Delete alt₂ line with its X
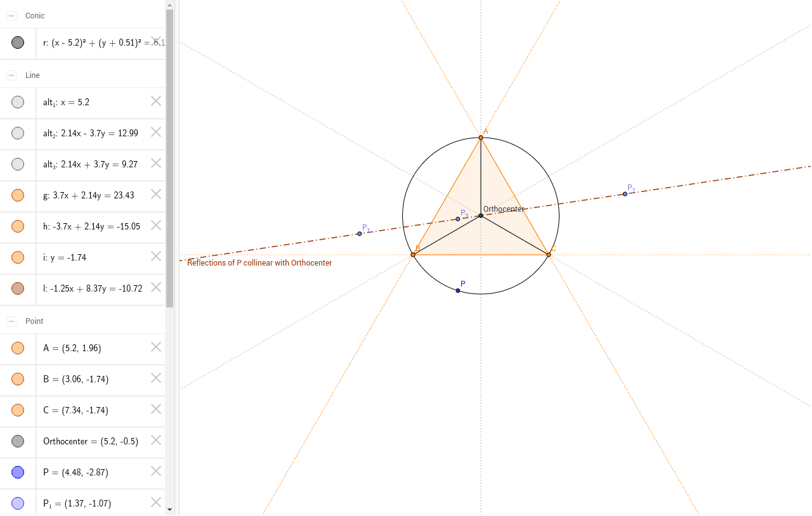Image resolution: width=812 pixels, height=516 pixels. click(156, 131)
